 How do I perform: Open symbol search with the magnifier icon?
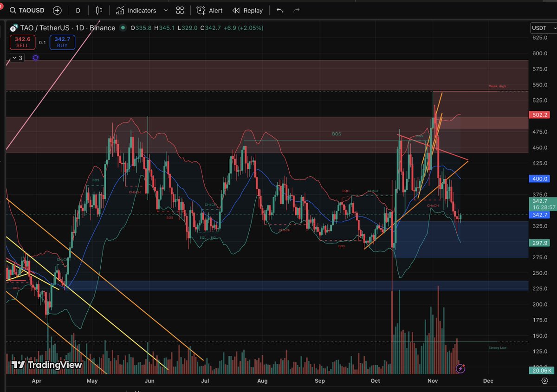coord(13,10)
